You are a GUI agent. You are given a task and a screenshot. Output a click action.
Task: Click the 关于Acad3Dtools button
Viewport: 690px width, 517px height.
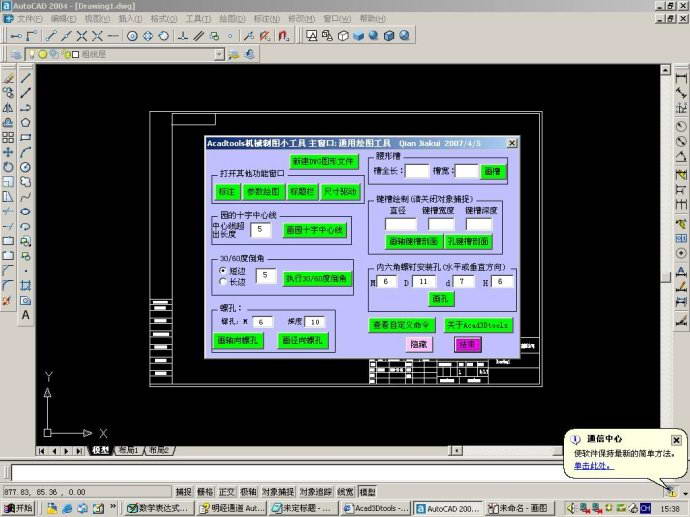click(478, 325)
